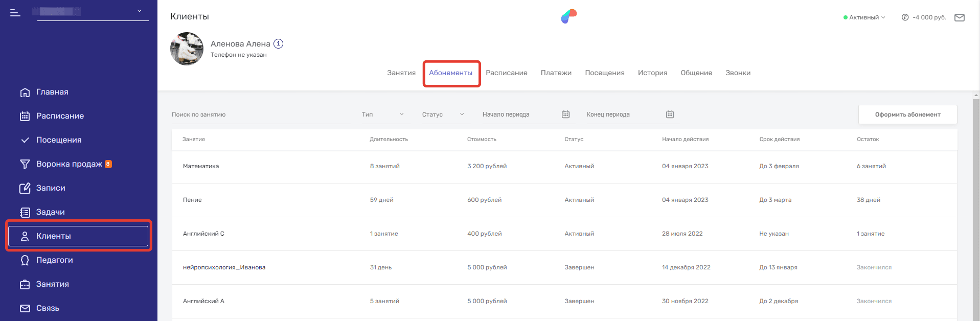
Task: Collapse sidebar with hamburger menu icon
Action: tap(15, 13)
